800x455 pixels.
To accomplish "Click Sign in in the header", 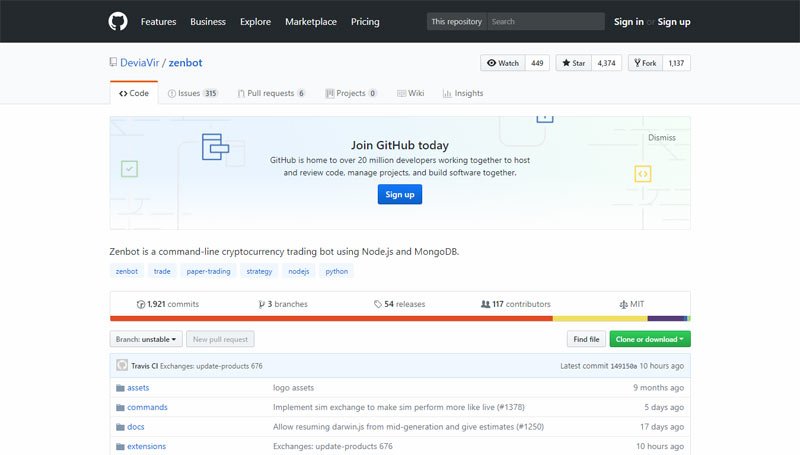I will [629, 21].
